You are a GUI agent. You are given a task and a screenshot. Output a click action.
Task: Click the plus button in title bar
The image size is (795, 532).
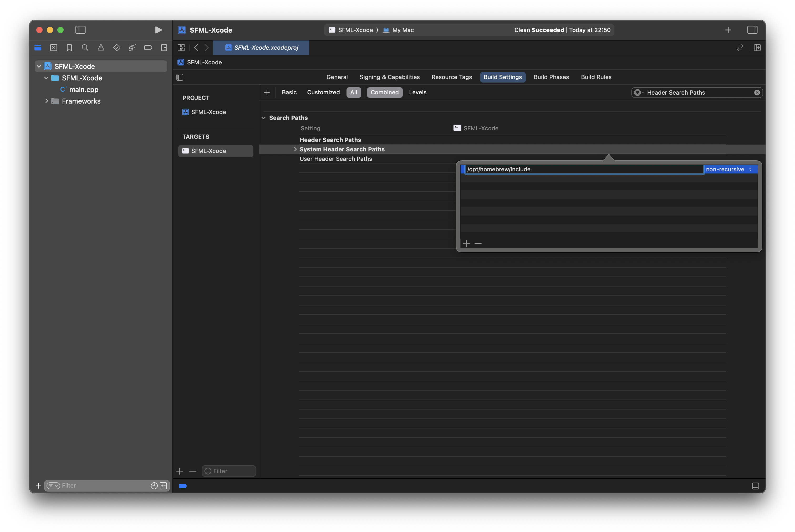click(728, 30)
